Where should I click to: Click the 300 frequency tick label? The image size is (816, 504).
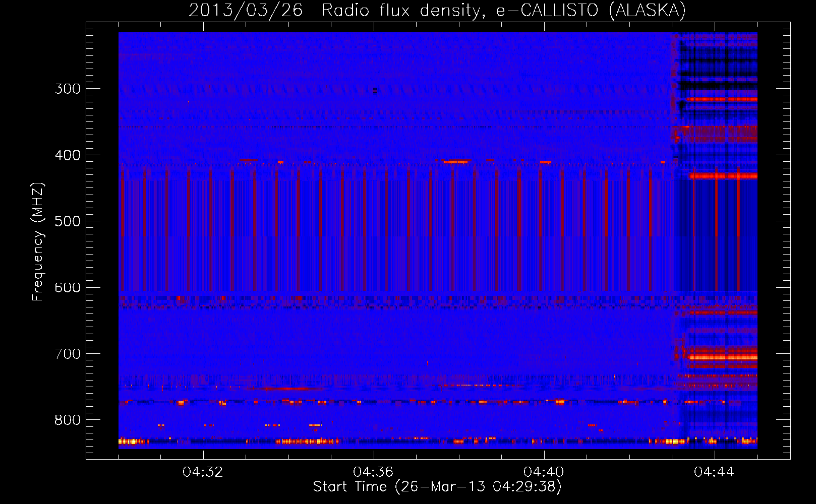(68, 89)
